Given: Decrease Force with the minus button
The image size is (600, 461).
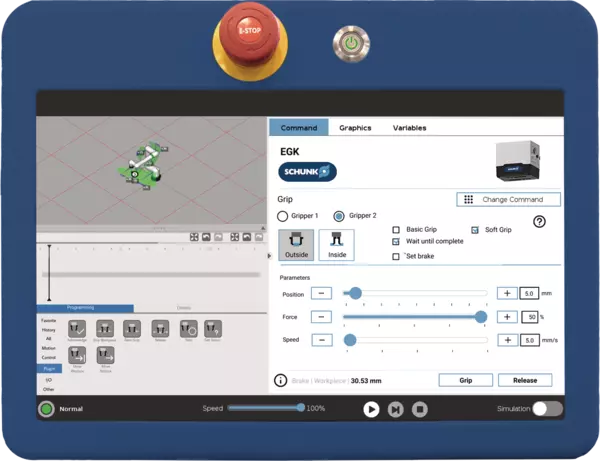Looking at the screenshot, I should click(x=321, y=316).
